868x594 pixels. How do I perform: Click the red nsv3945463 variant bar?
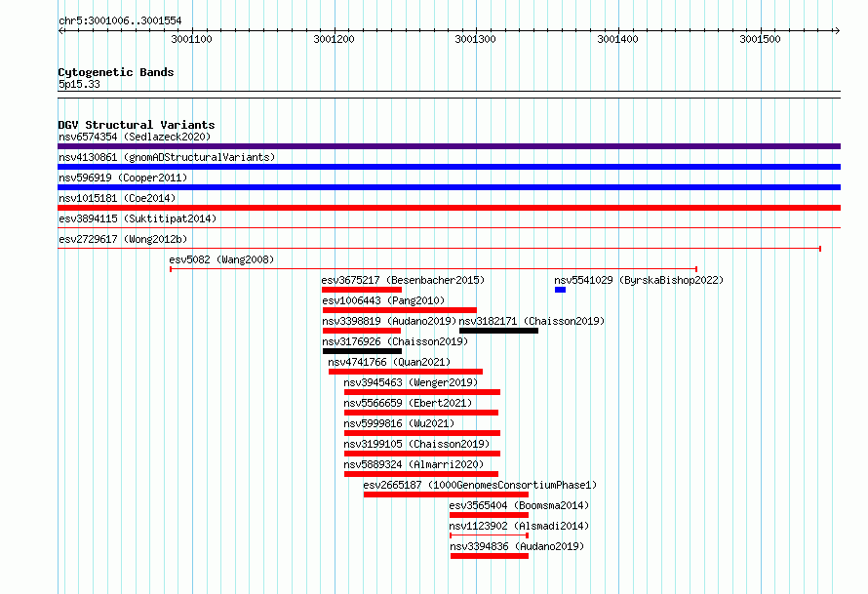(422, 392)
